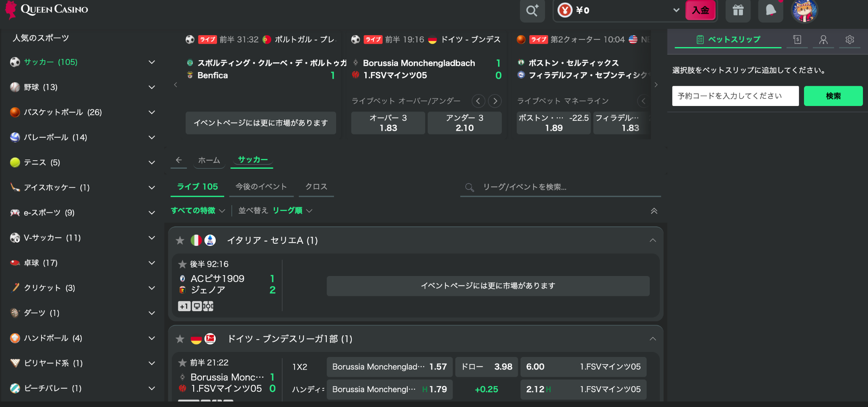Click the next arrow of the featured match carousel
Screen dimensions: 868x407
click(x=656, y=85)
